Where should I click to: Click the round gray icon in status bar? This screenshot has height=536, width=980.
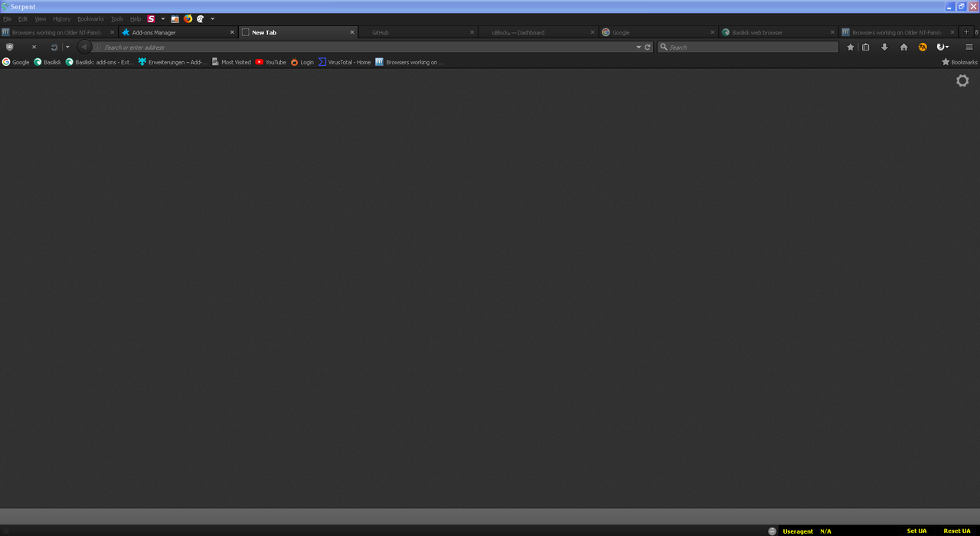(x=772, y=531)
